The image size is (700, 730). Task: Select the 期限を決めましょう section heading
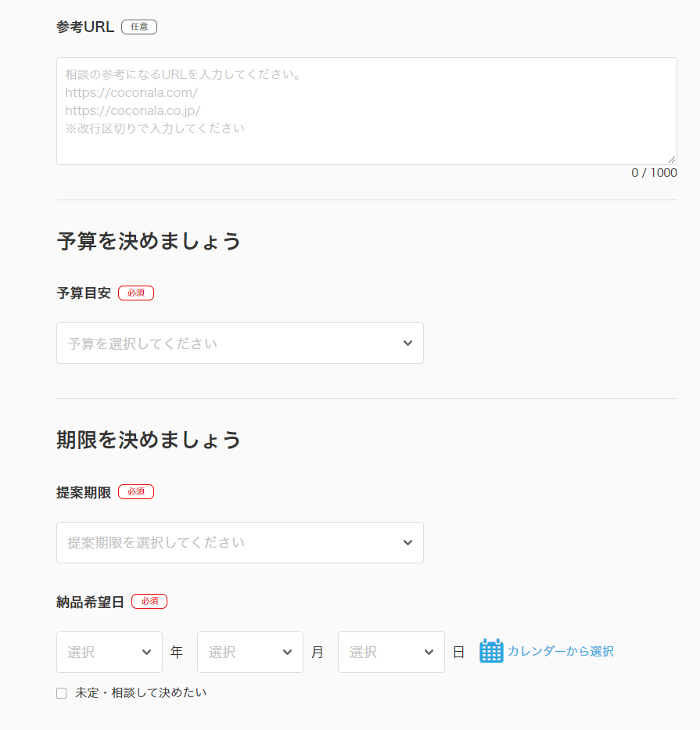point(149,440)
